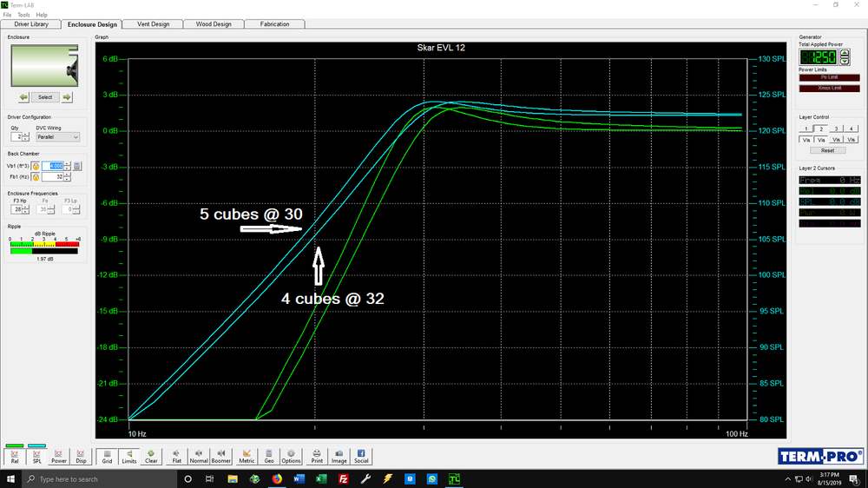Switch to Vent Design tab
This screenshot has width=868, height=488.
pos(154,24)
